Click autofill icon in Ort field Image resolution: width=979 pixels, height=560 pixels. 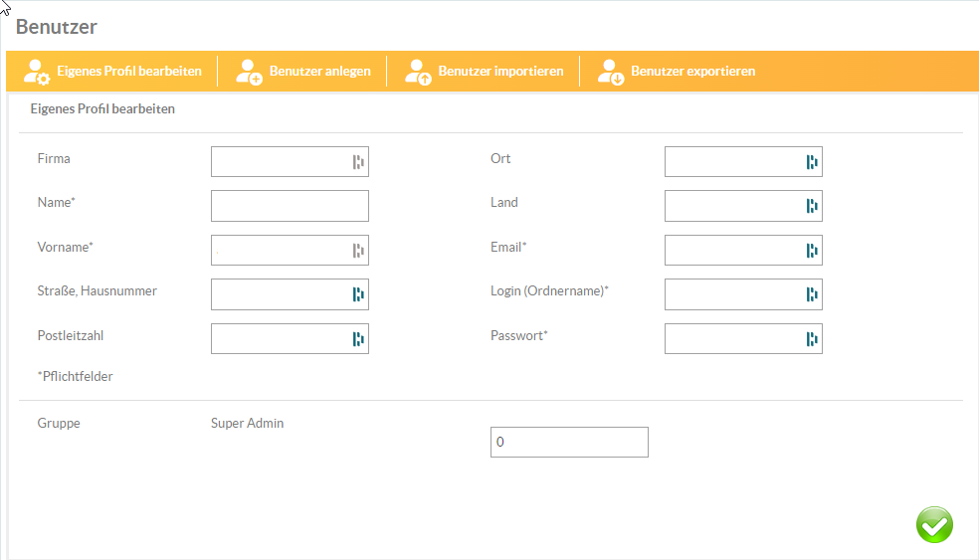click(x=812, y=162)
